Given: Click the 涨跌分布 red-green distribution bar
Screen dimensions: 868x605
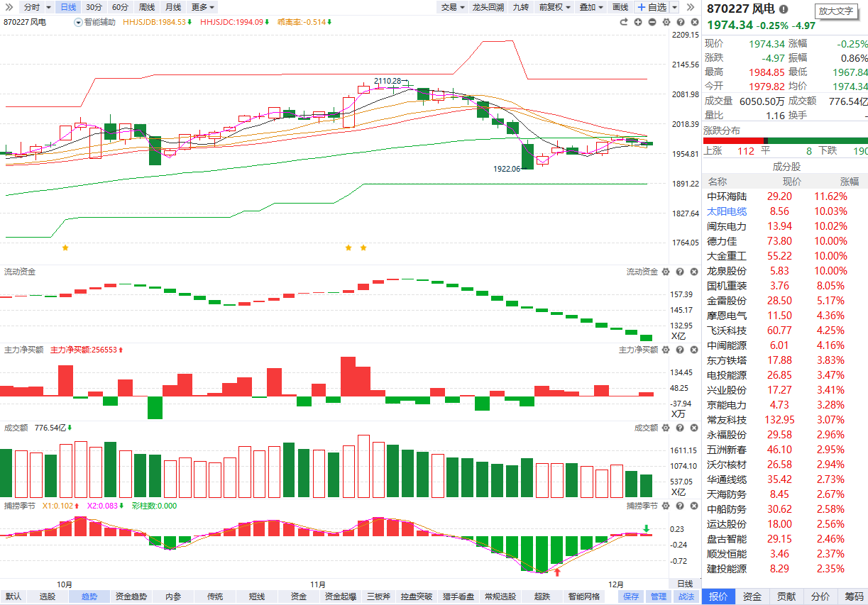Looking at the screenshot, I should click(x=785, y=140).
